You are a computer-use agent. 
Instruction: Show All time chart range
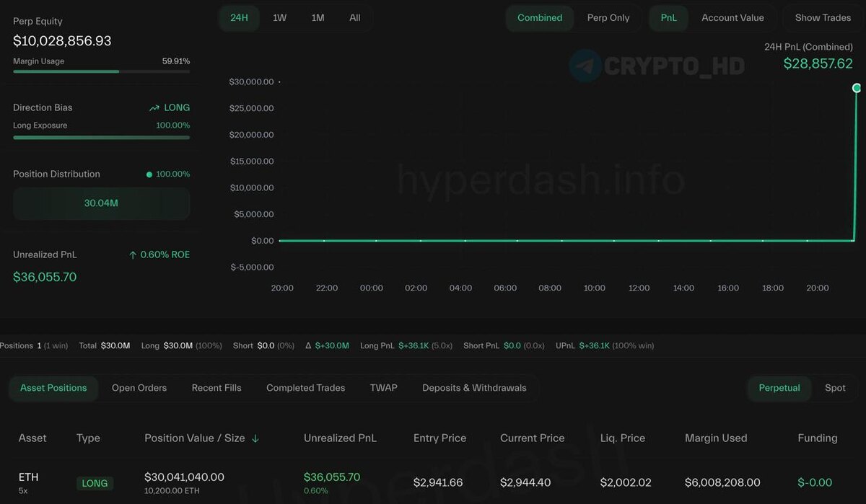tap(355, 18)
